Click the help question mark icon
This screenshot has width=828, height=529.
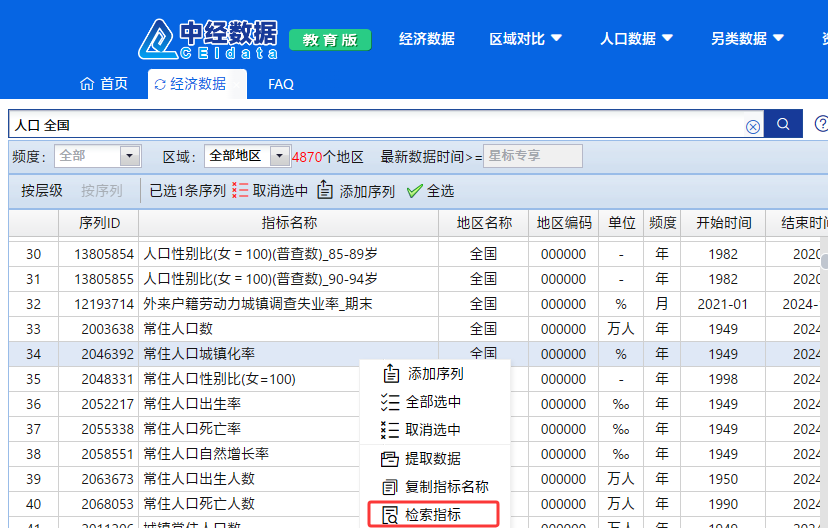[x=821, y=124]
